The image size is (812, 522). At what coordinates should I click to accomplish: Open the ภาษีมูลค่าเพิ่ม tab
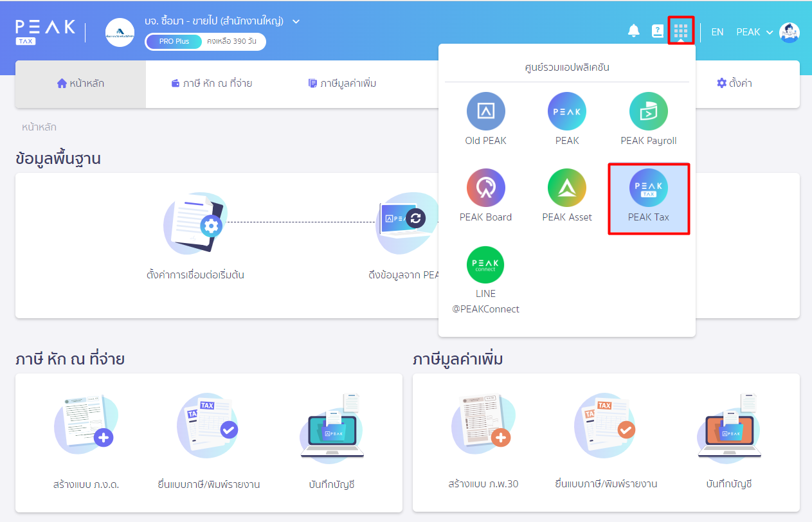342,84
